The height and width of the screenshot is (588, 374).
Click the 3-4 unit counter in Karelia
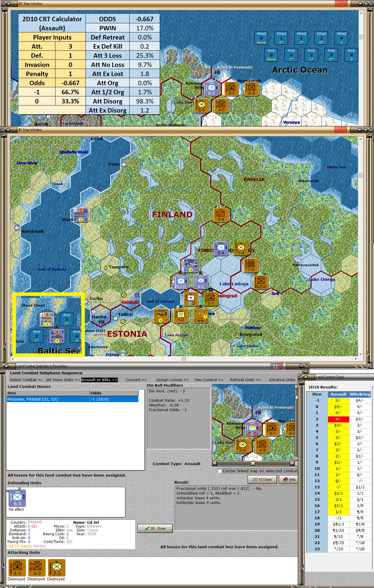(221, 215)
